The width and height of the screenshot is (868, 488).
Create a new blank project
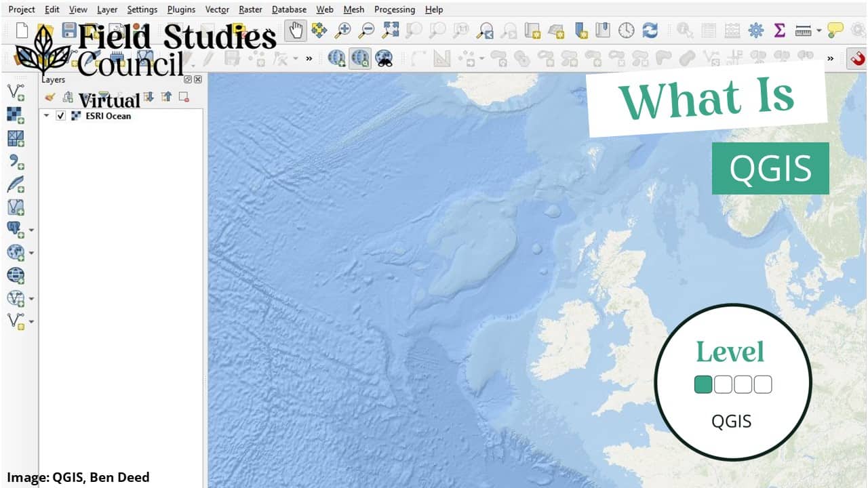[x=22, y=30]
